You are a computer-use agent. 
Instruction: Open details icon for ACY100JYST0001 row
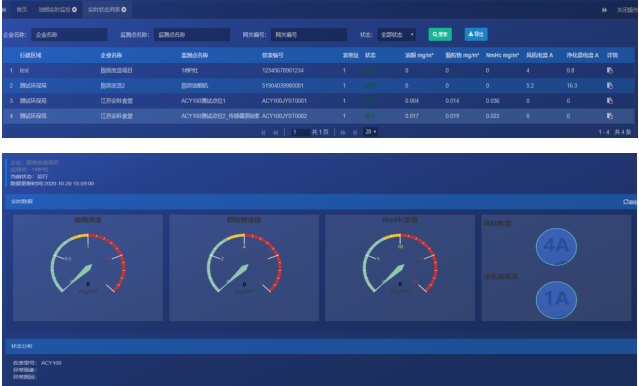pyautogui.click(x=610, y=101)
